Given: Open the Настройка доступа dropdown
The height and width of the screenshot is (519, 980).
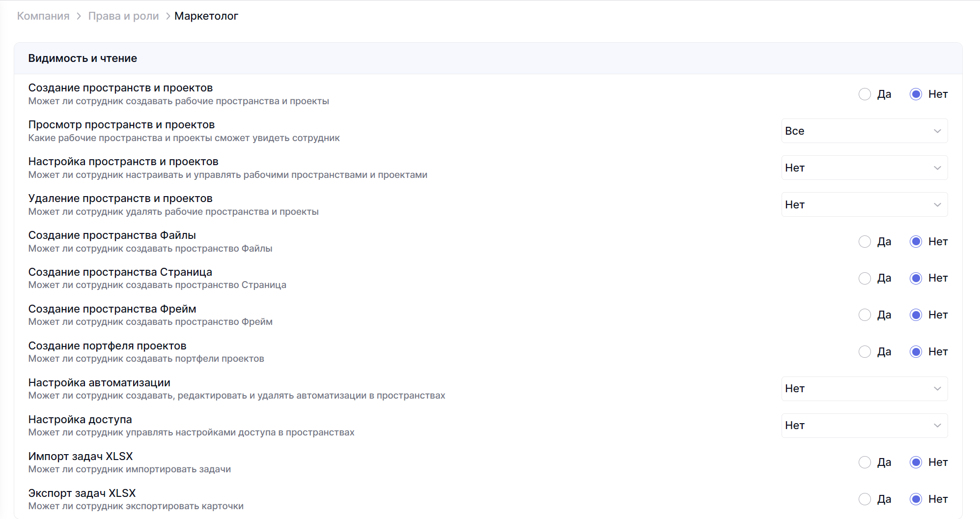Looking at the screenshot, I should (x=864, y=426).
